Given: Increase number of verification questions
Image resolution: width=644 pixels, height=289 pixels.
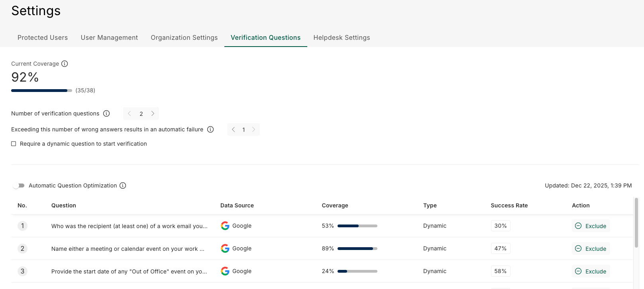Looking at the screenshot, I should [153, 113].
